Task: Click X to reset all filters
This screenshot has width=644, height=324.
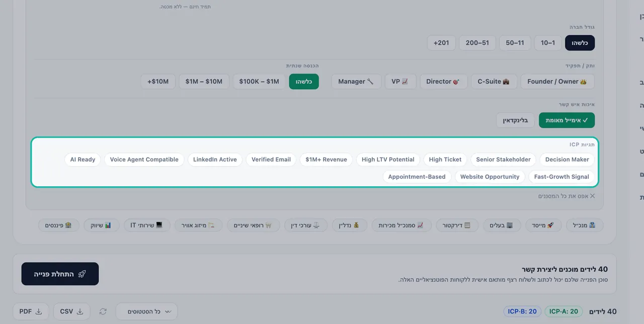Action: click(x=592, y=196)
